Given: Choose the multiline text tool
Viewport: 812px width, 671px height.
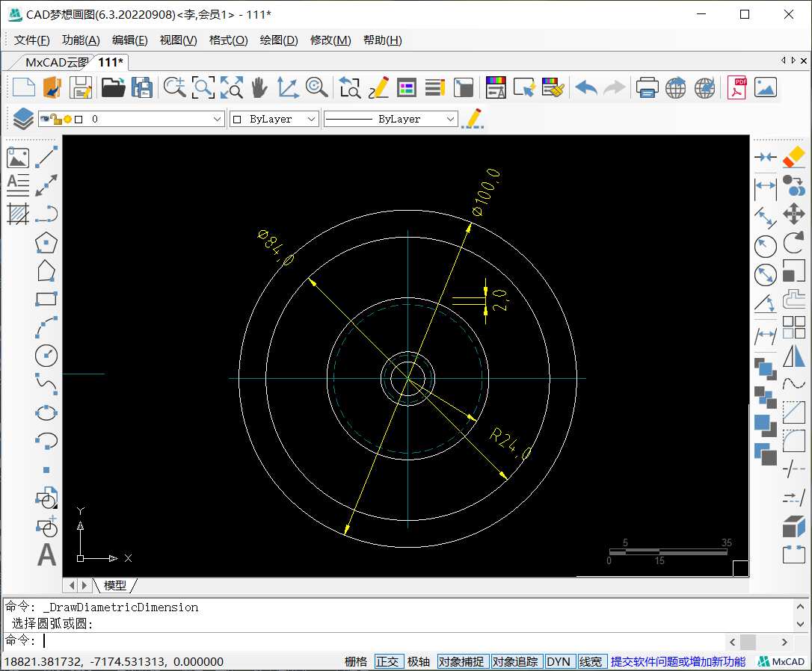Looking at the screenshot, I should pyautogui.click(x=18, y=185).
